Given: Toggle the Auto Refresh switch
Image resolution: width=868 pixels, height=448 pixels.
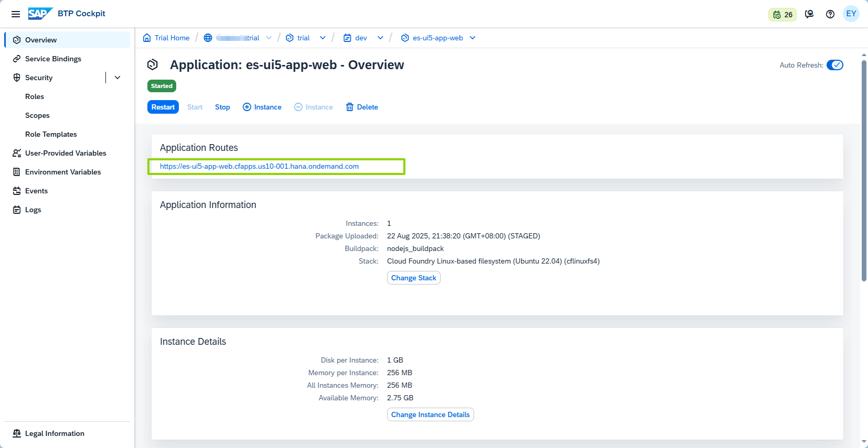Looking at the screenshot, I should (x=834, y=65).
